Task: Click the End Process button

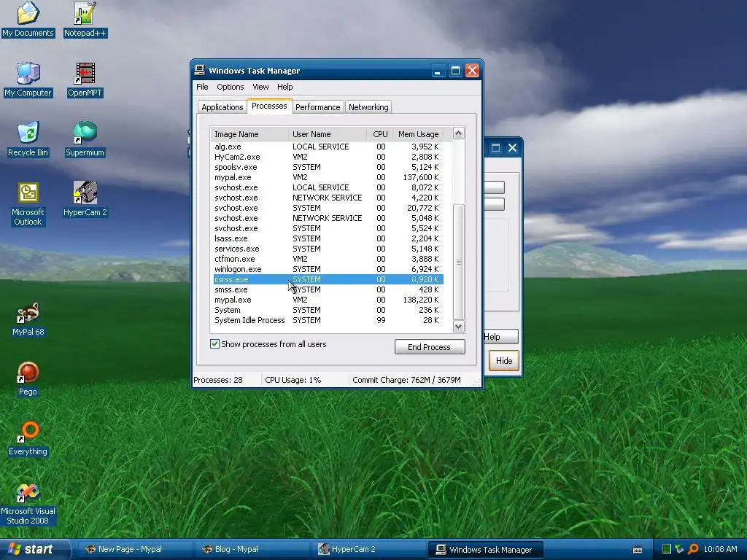Action: pos(429,346)
